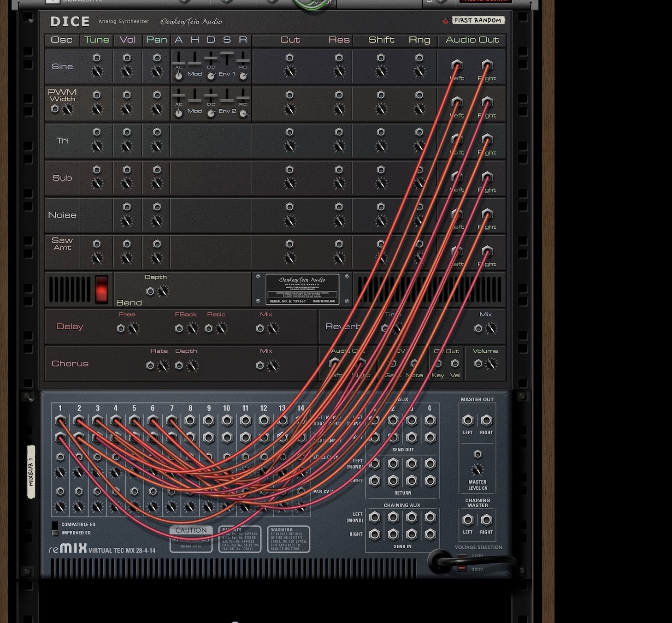
Task: Adjust the Sine row Tune trim knob
Action: [97, 71]
